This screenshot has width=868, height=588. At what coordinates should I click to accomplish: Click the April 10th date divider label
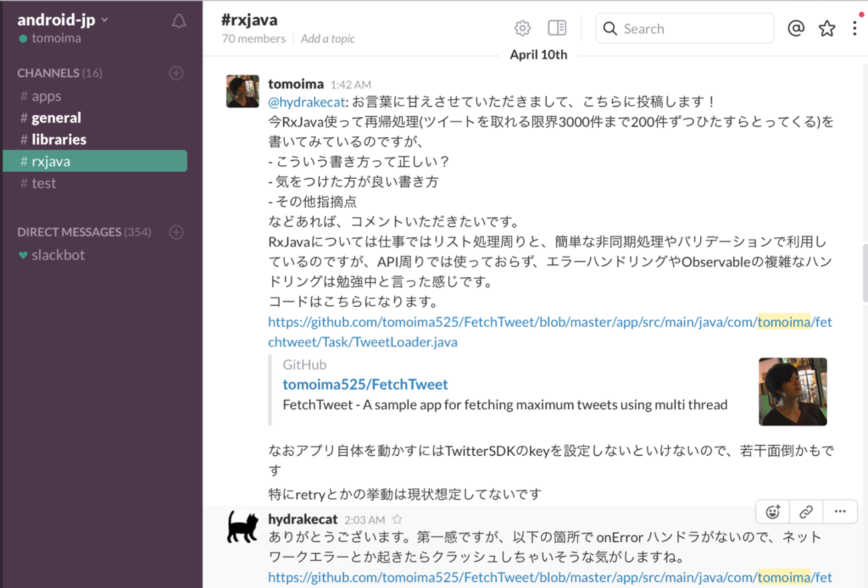point(538,55)
